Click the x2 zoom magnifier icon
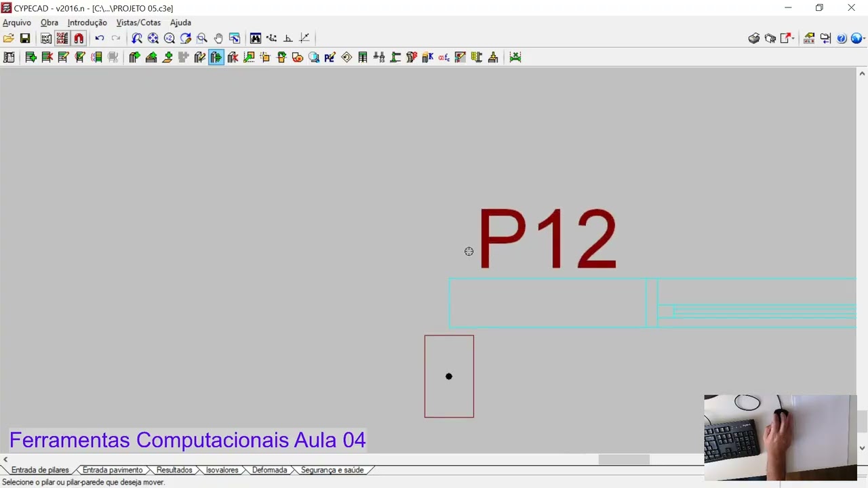Screen dimensions: 868x488 170,39
